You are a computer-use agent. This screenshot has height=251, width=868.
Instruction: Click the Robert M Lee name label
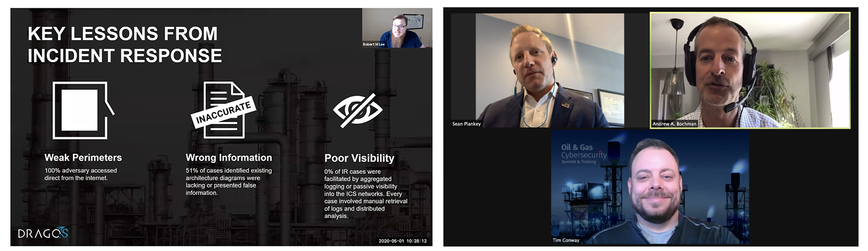[374, 44]
